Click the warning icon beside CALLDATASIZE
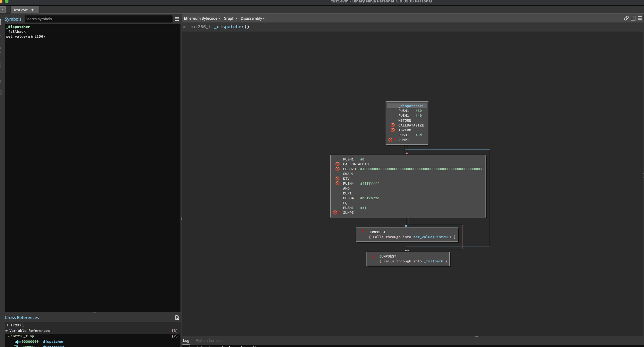 click(x=393, y=125)
